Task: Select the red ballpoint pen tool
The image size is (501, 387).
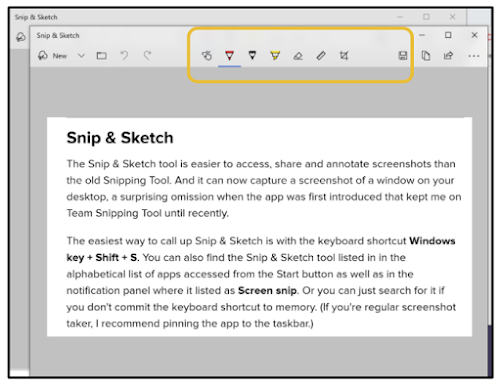Action: 229,55
